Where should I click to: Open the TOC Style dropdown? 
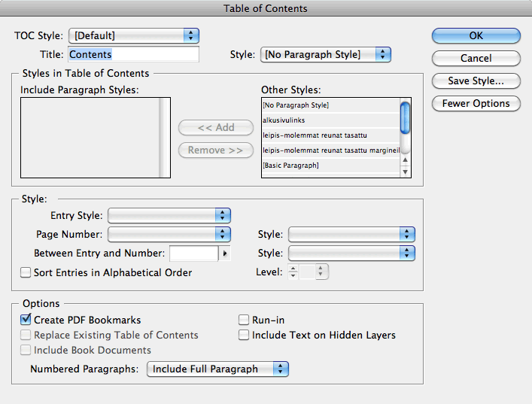click(133, 35)
